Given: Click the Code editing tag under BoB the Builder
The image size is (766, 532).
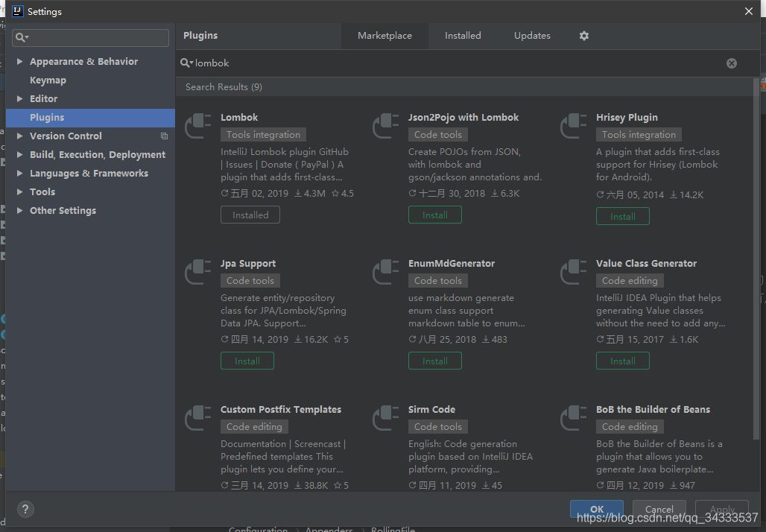Looking at the screenshot, I should (629, 426).
